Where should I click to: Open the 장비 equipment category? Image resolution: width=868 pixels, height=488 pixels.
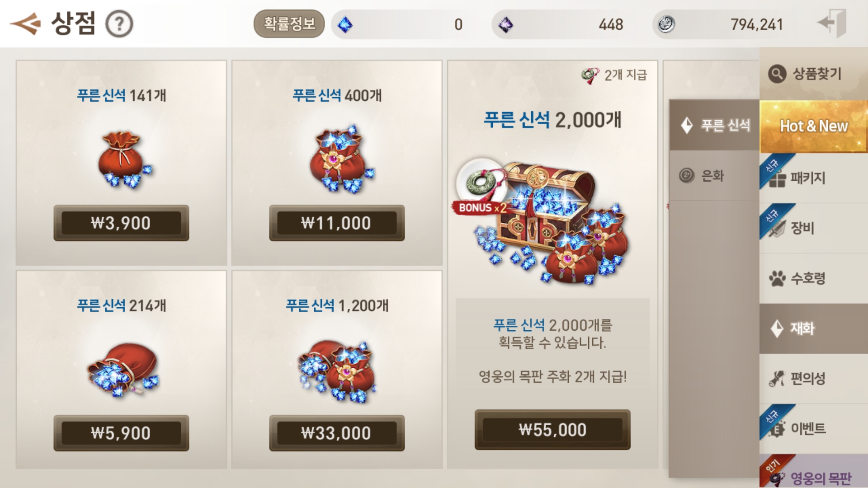(x=813, y=228)
